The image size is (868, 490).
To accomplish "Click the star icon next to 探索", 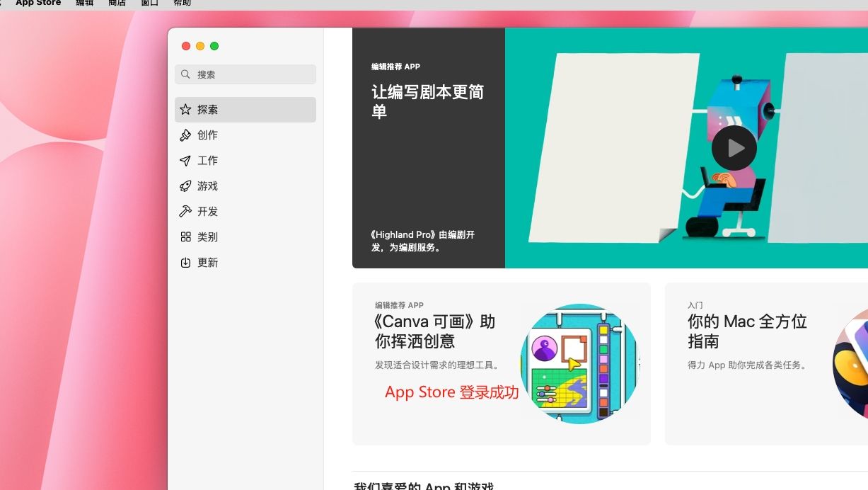I will pyautogui.click(x=185, y=110).
